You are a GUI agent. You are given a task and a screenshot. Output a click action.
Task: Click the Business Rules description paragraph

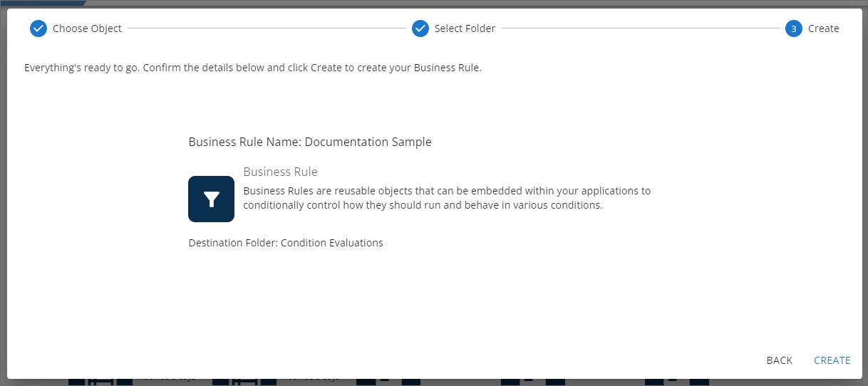point(446,198)
